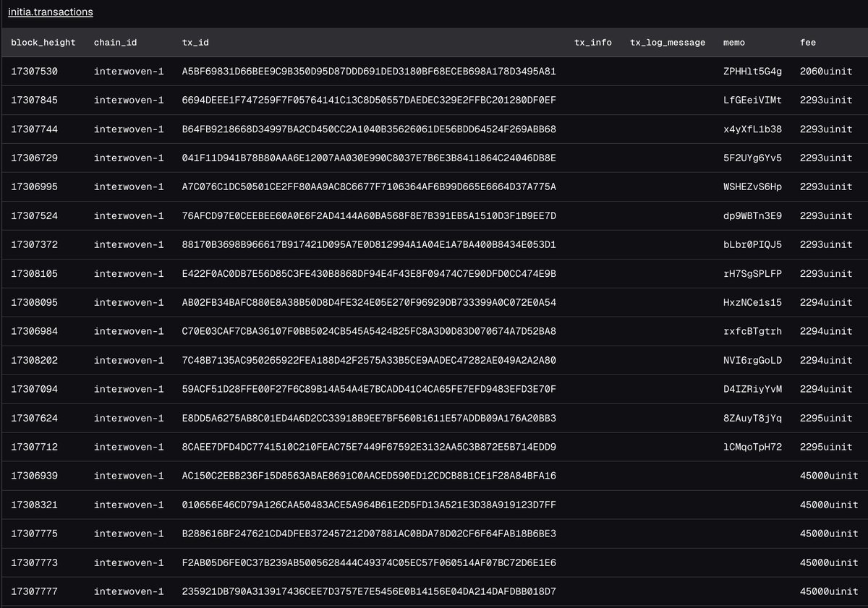The image size is (868, 608).
Task: Click tx_id starting with 8CAEE7DFD4DC
Action: pyautogui.click(x=369, y=448)
